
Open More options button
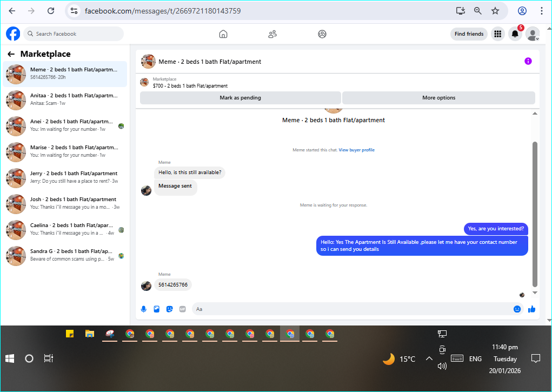pyautogui.click(x=438, y=98)
